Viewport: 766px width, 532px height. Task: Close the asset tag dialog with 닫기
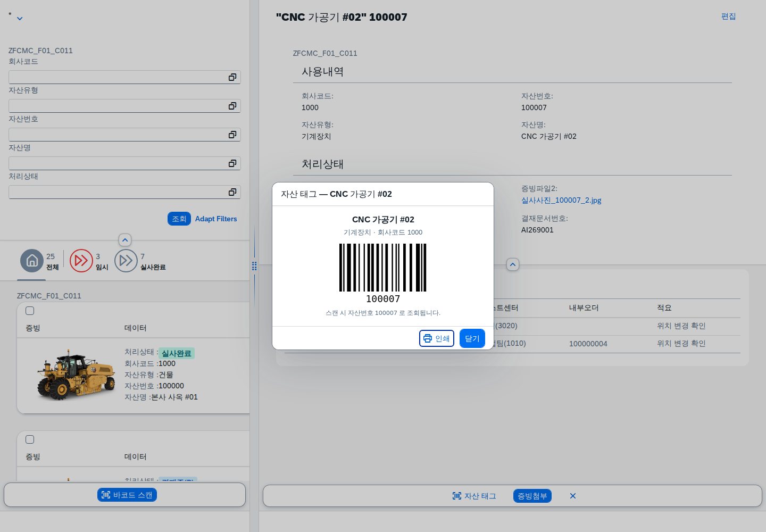pyautogui.click(x=472, y=338)
